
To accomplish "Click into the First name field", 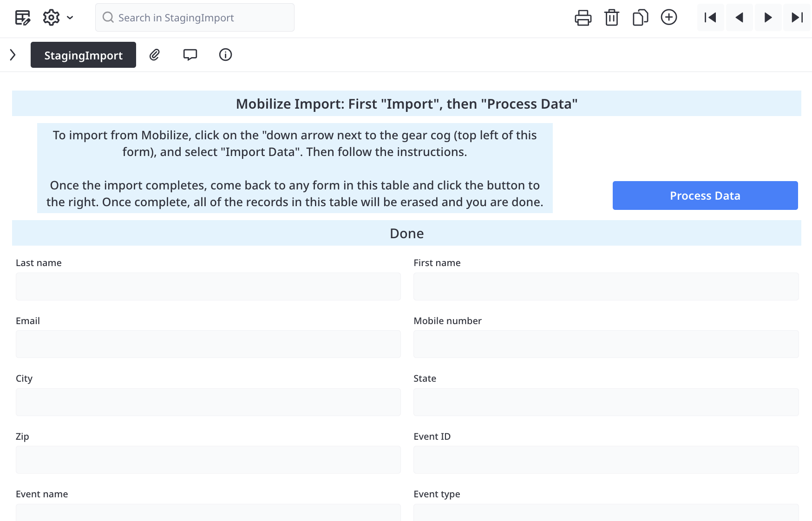I will [x=606, y=287].
